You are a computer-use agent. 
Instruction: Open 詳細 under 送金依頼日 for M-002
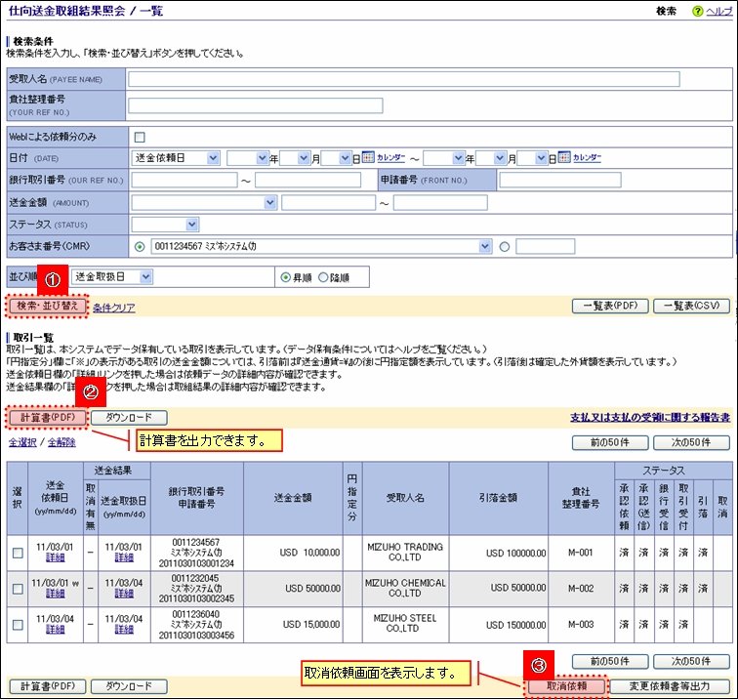coord(55,594)
